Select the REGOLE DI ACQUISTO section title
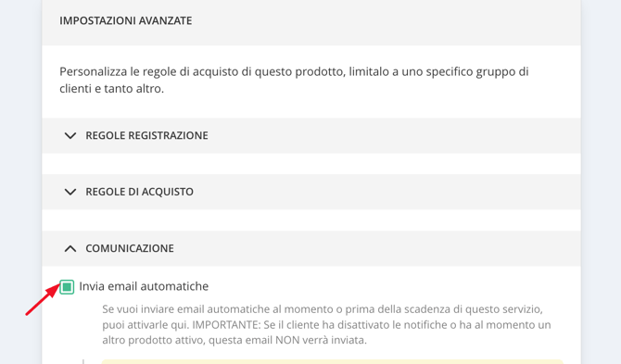 (x=139, y=192)
